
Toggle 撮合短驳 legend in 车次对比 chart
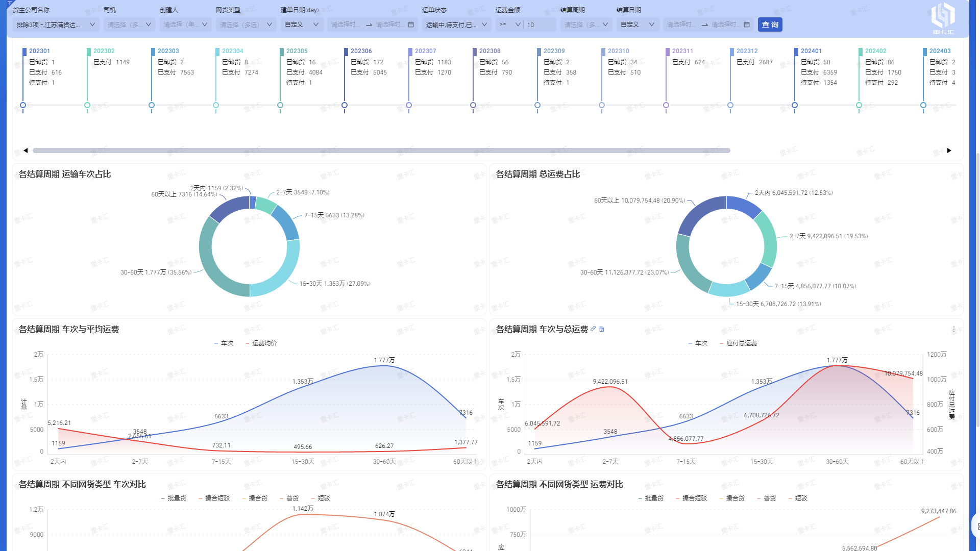tap(214, 498)
